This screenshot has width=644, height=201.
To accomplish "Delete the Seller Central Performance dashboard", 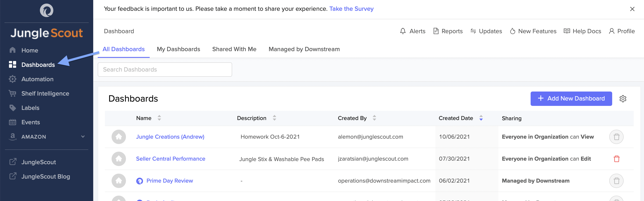I will (x=616, y=159).
